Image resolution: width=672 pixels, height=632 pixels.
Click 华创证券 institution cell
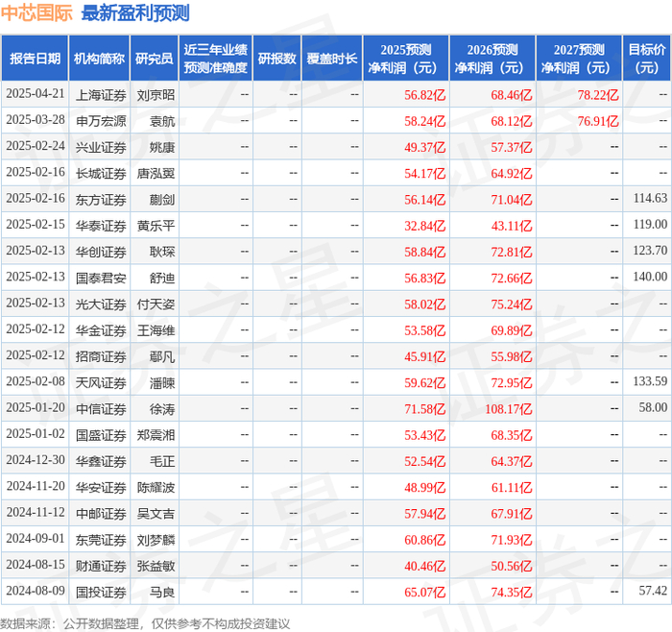pyautogui.click(x=101, y=252)
